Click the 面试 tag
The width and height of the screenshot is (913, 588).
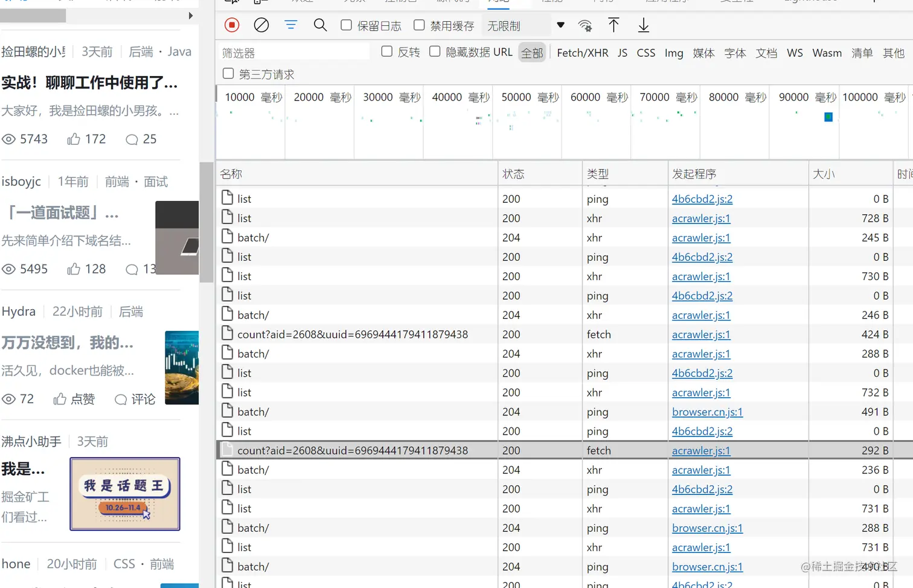(x=156, y=182)
